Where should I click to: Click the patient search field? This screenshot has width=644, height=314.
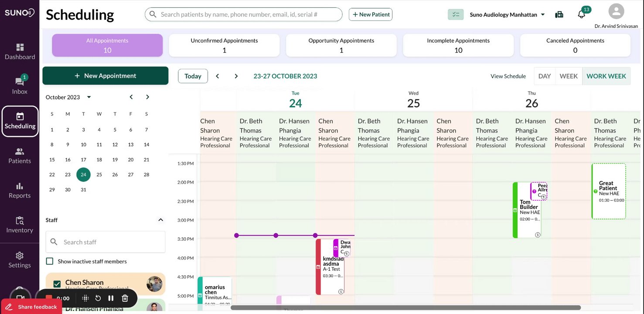tap(249, 14)
